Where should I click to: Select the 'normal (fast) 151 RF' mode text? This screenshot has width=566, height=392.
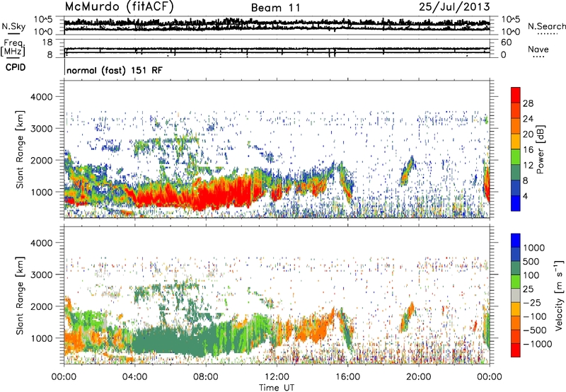click(115, 70)
